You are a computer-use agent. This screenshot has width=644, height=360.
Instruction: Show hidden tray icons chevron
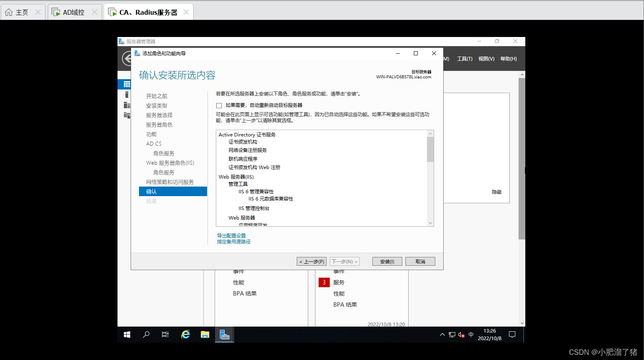pos(442,335)
